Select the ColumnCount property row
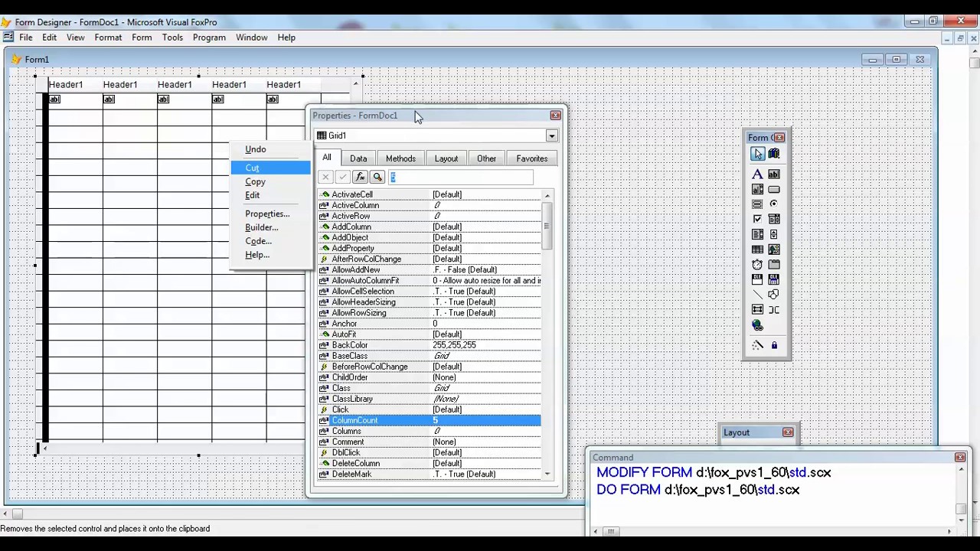980x551 pixels. click(430, 420)
